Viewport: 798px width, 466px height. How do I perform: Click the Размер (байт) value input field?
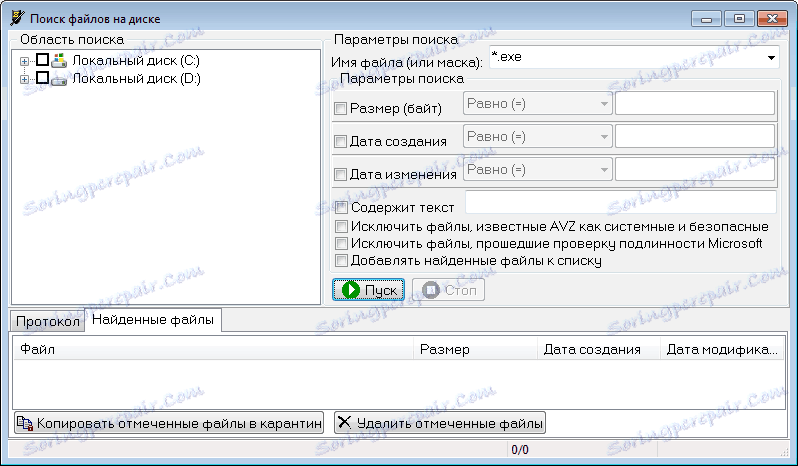pyautogui.click(x=695, y=104)
